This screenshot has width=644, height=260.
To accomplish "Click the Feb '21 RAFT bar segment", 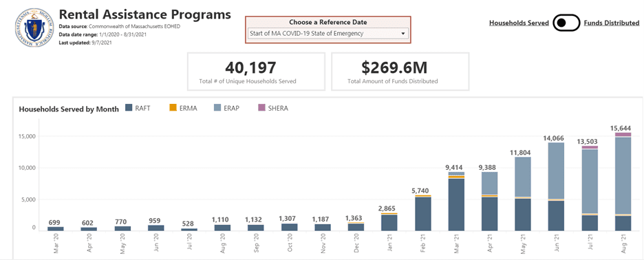I will pyautogui.click(x=423, y=214).
